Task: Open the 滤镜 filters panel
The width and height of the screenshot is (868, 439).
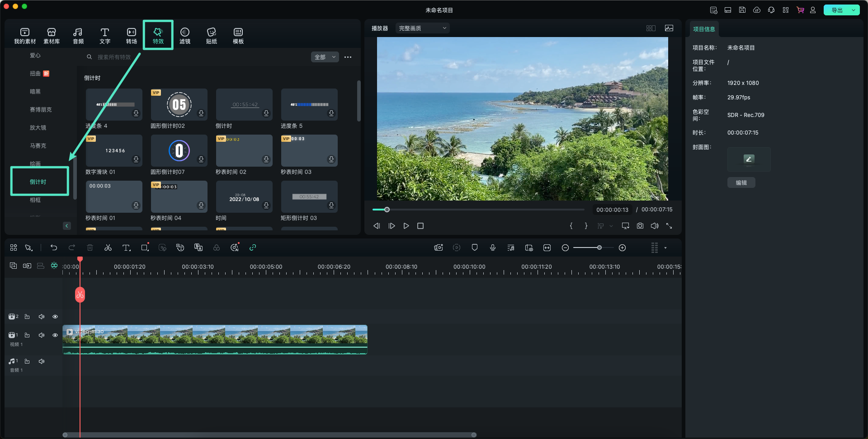Action: click(184, 35)
